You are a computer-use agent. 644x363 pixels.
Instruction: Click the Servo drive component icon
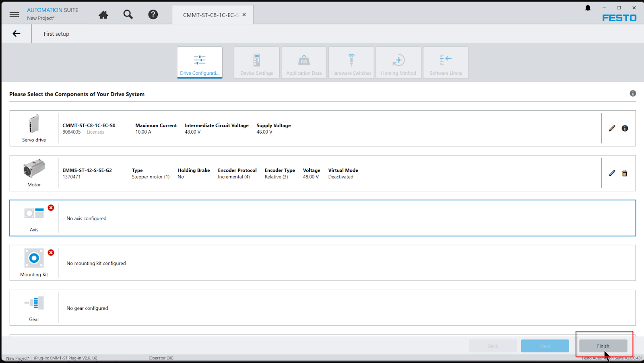pyautogui.click(x=34, y=124)
